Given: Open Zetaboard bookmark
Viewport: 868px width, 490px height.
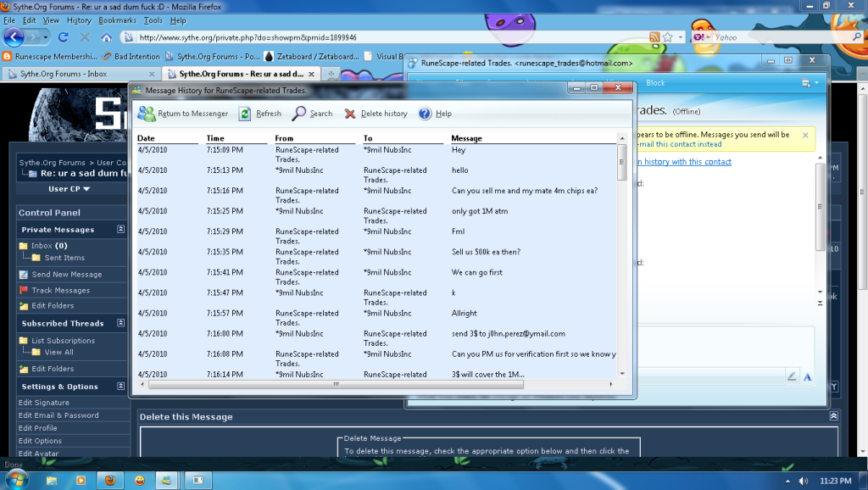Looking at the screenshot, I should tap(312, 57).
